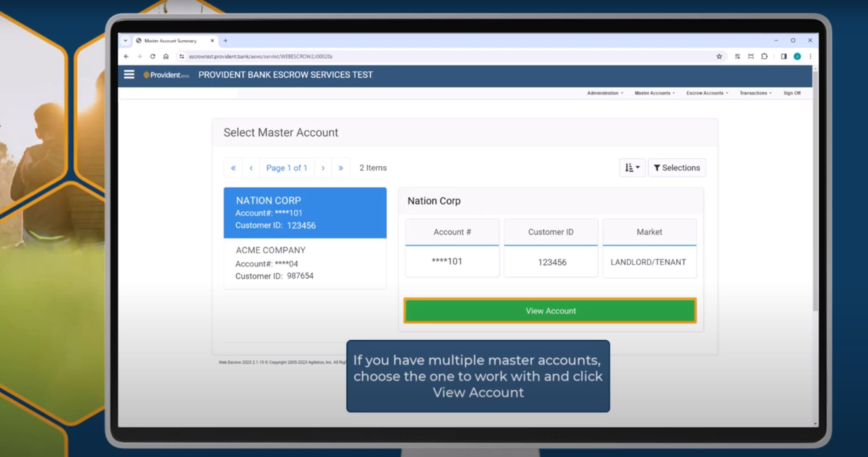
Task: Go back with the browser back arrow
Action: [126, 57]
